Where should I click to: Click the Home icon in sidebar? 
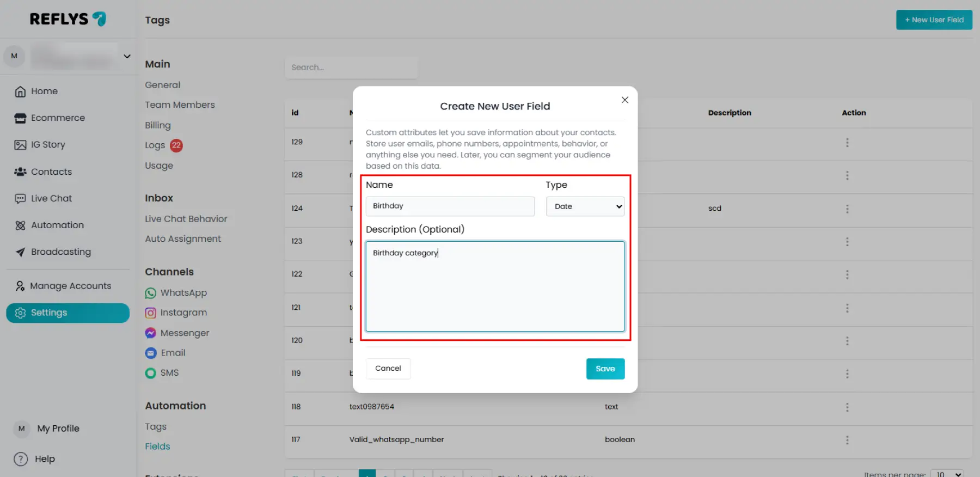tap(20, 91)
